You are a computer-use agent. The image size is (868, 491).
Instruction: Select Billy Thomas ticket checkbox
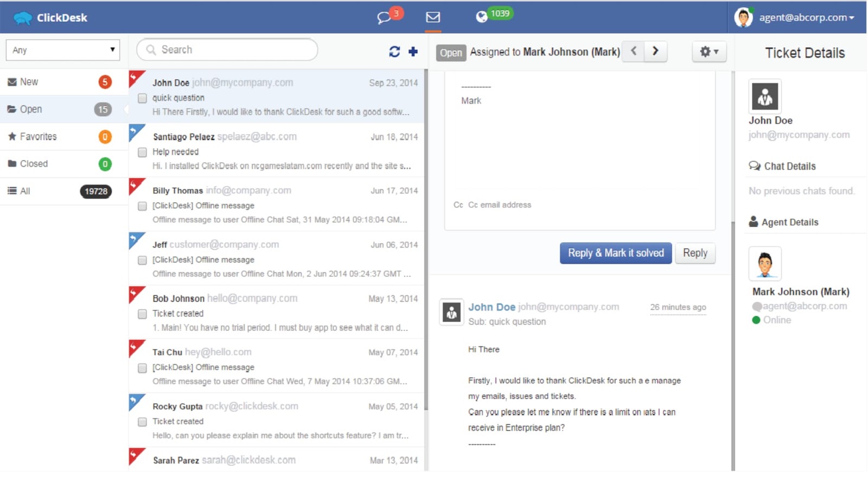click(142, 206)
